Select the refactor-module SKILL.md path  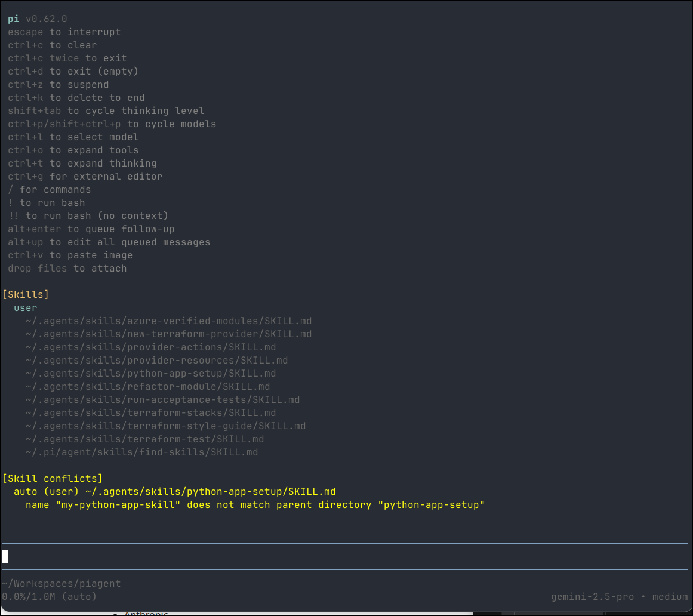pyautogui.click(x=147, y=386)
